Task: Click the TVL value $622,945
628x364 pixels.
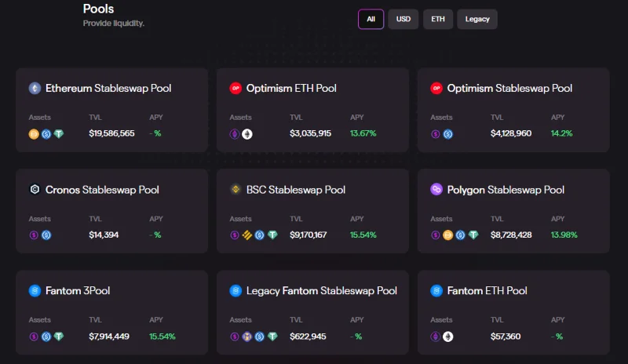Action: click(308, 337)
